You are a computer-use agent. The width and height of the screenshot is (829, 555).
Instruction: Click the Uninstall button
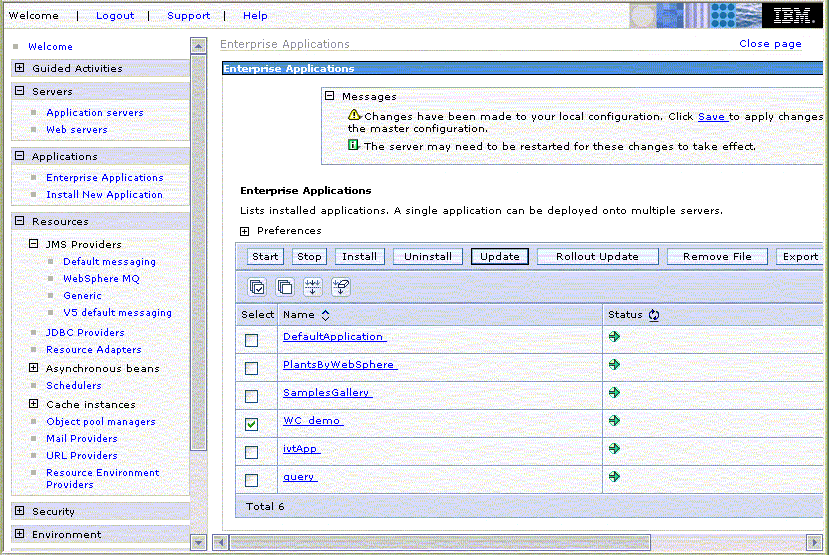pos(428,257)
